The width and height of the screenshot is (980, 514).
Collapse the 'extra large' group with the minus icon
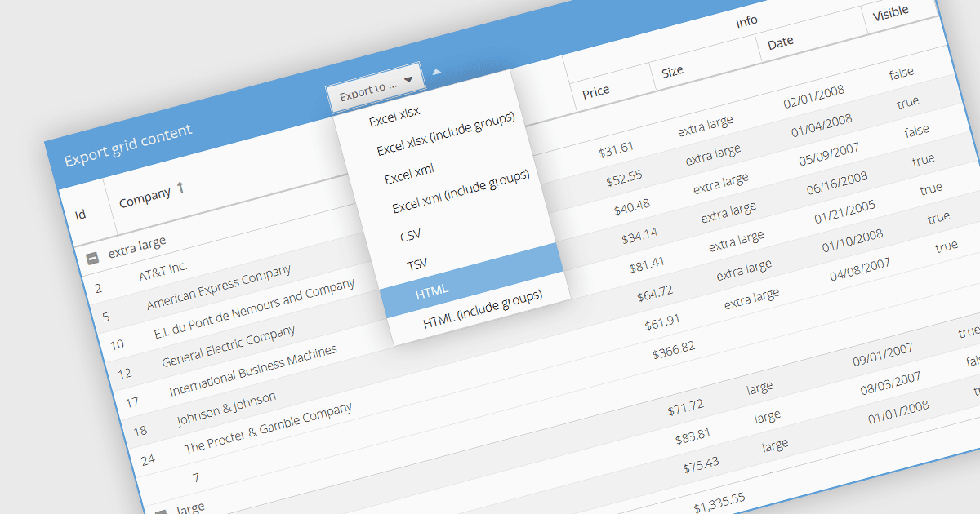pyautogui.click(x=93, y=258)
